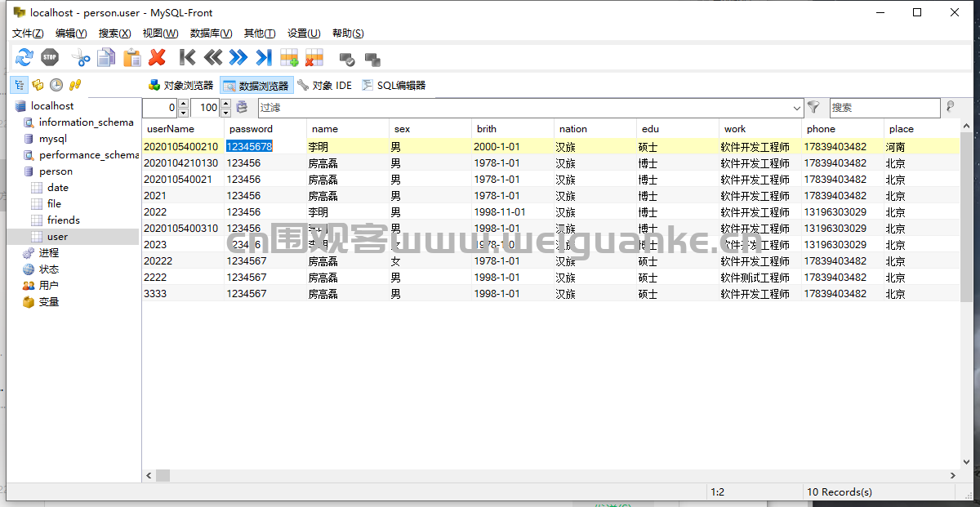Click the scissors Cut icon

(x=81, y=57)
